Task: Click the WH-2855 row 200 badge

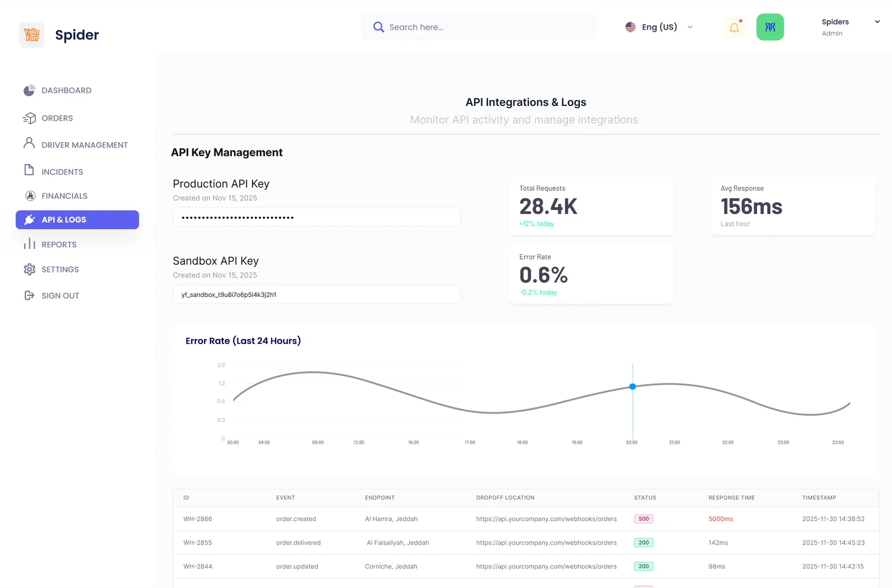Action: [643, 542]
